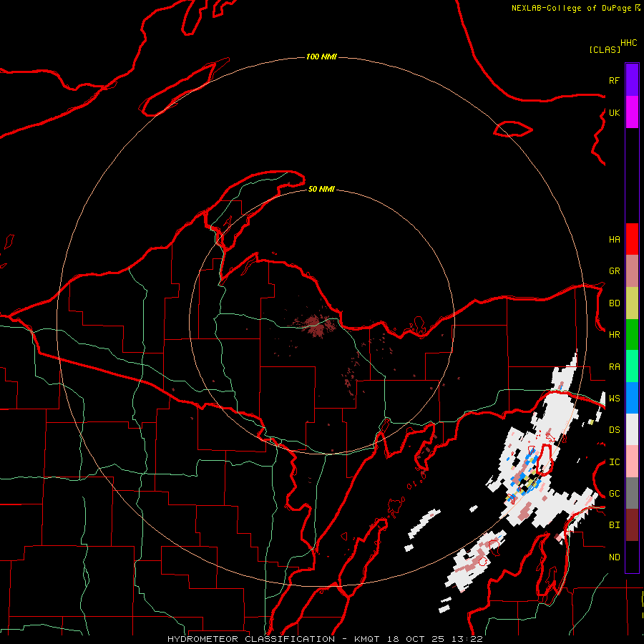Click the 'WS' legend label
This screenshot has height=644, width=644.
point(614,399)
